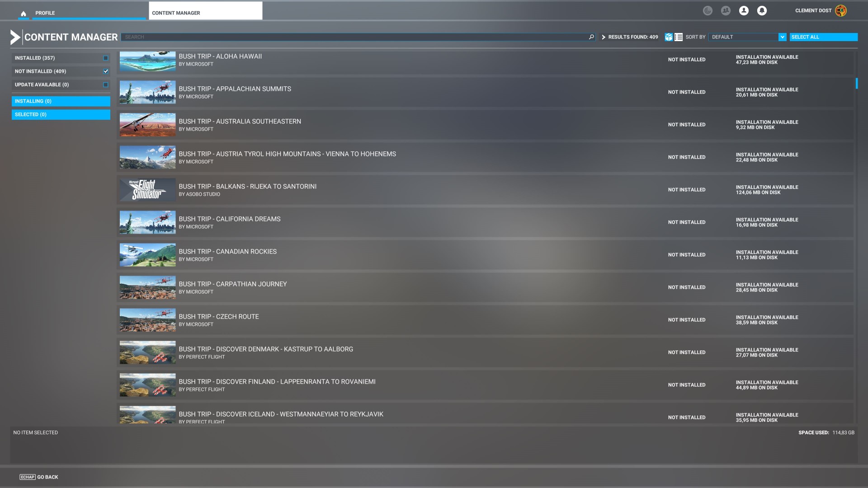Open the Appalachian Summits thumbnail
The height and width of the screenshot is (488, 868).
[148, 92]
